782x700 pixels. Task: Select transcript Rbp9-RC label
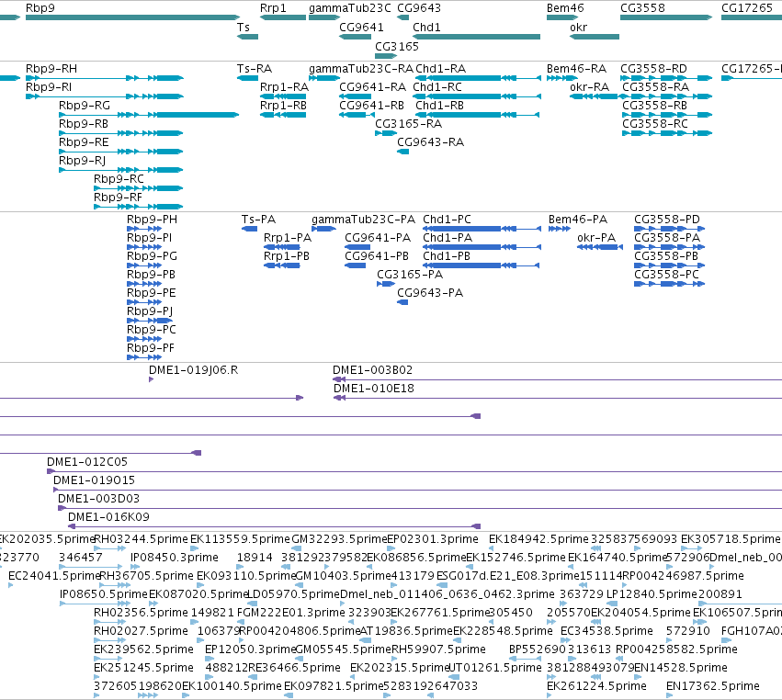[x=119, y=179]
